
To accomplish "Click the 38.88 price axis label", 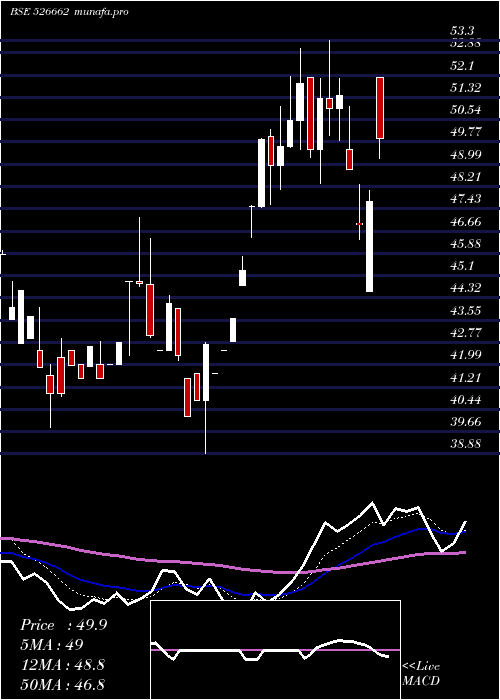I will click(466, 444).
